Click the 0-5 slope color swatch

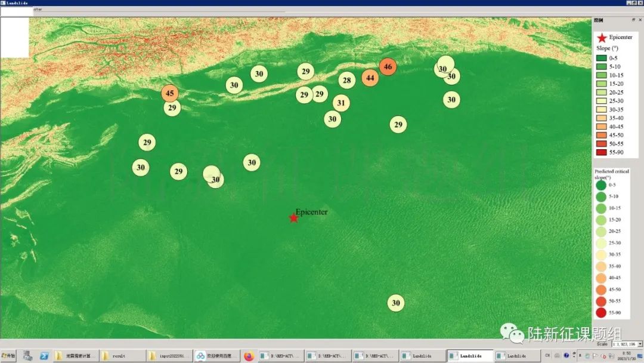pyautogui.click(x=601, y=58)
